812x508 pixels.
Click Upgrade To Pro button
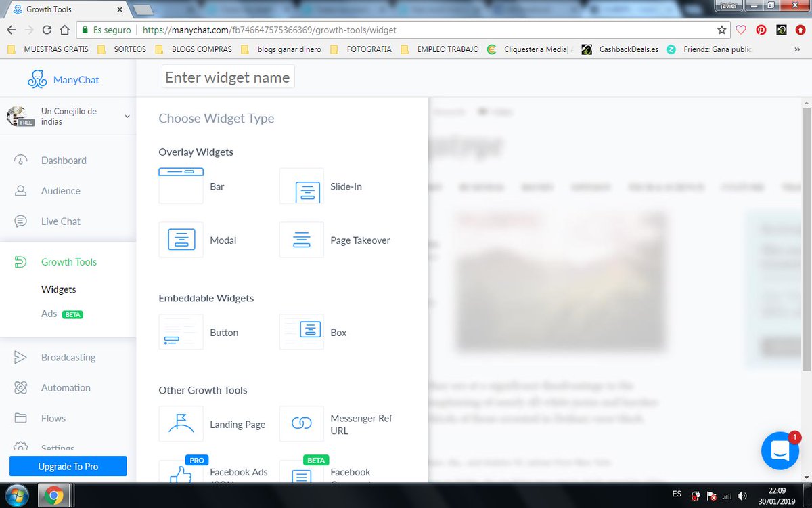(68, 467)
